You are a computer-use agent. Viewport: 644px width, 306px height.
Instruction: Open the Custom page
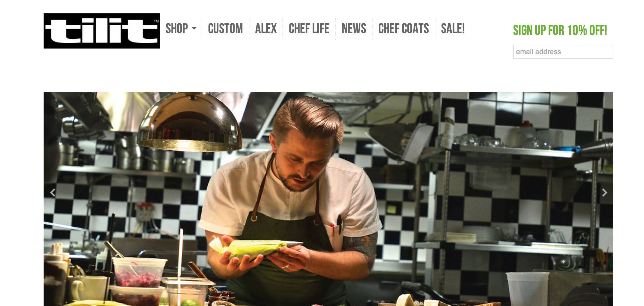[x=225, y=29]
